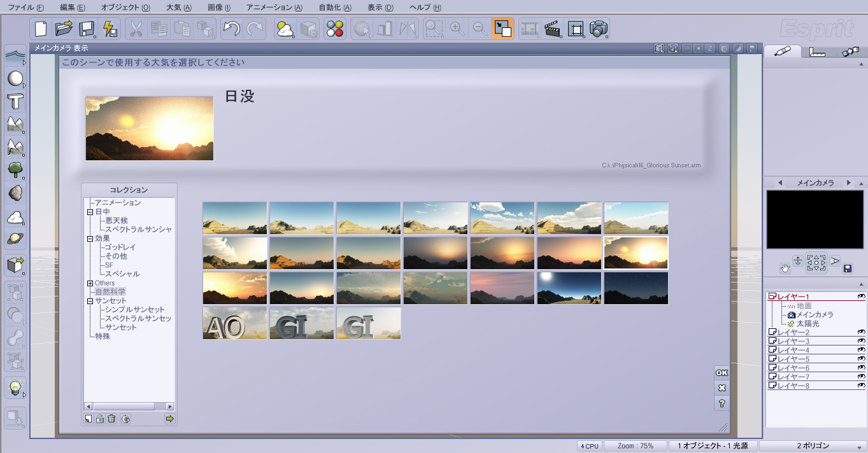Open atmosphere editor sun-cloud icon
The height and width of the screenshot is (453, 868).
(285, 29)
